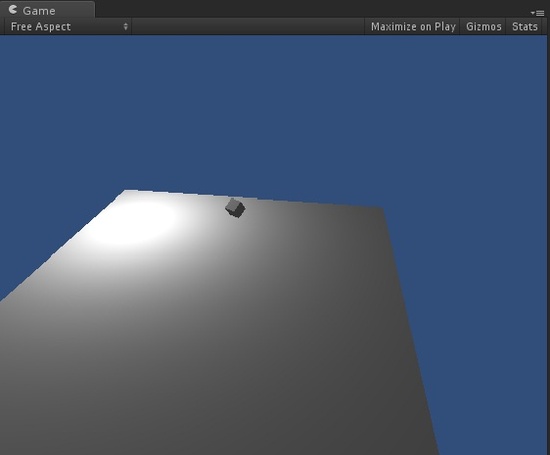This screenshot has width=550, height=455.
Task: Click the dark gray area of the plane
Action: point(316,368)
